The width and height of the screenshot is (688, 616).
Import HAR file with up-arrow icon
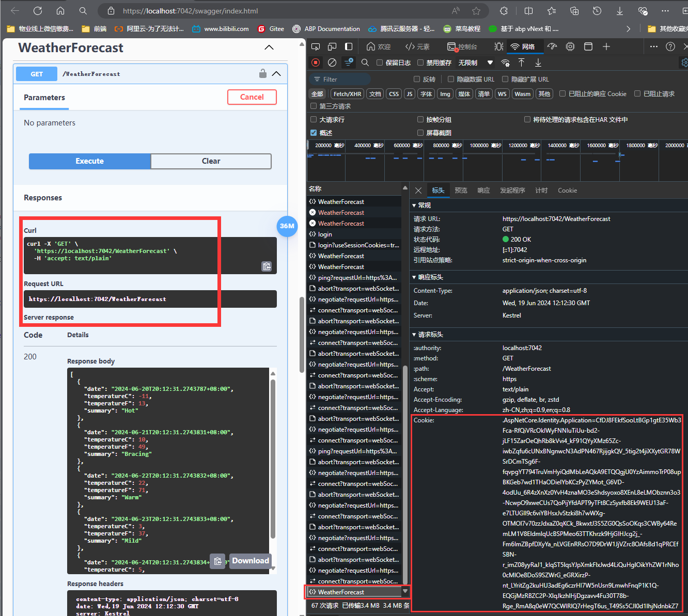click(522, 62)
